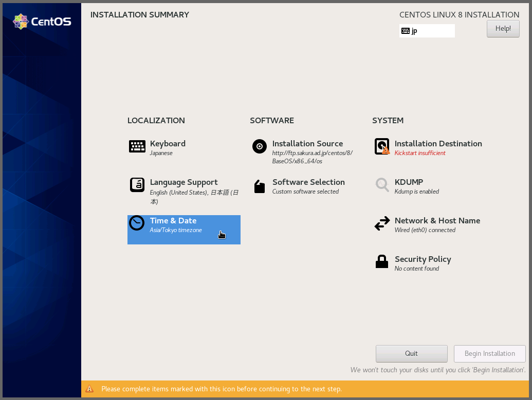
Task: Click 'Wired (eth0) connected' status text
Action: pyautogui.click(x=425, y=230)
